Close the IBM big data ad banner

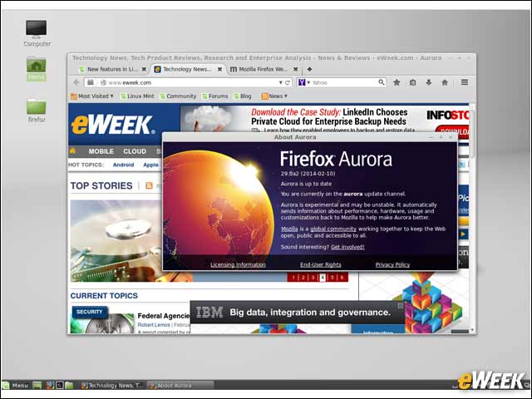(x=401, y=306)
